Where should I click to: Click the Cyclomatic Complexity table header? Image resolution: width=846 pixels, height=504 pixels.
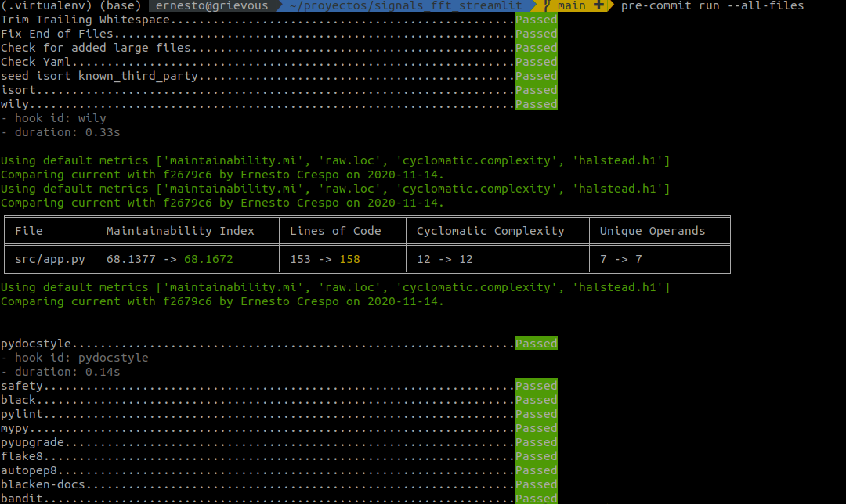(x=490, y=231)
